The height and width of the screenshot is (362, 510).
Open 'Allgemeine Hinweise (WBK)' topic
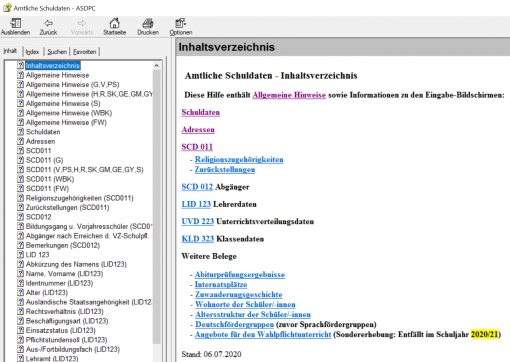tap(69, 113)
